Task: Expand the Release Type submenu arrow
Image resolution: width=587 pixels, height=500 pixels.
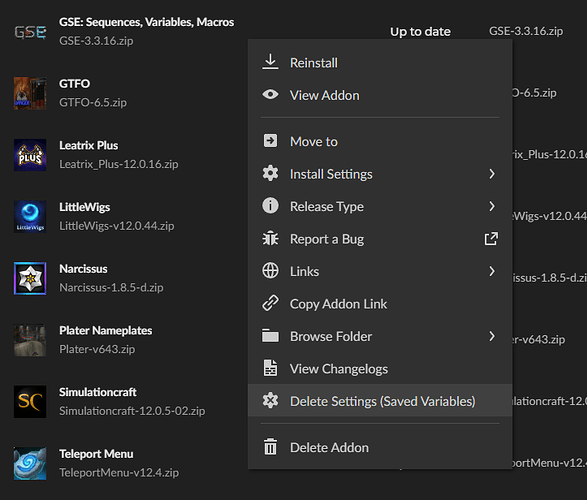Action: (492, 206)
